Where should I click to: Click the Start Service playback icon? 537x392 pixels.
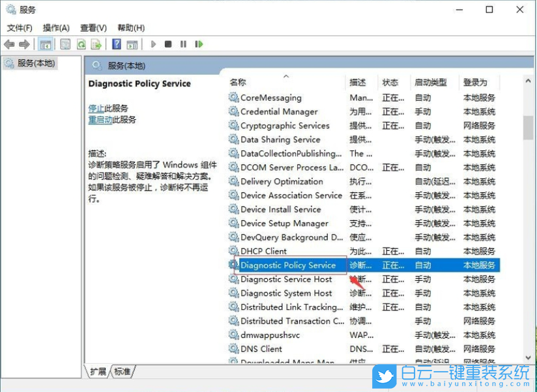pos(152,44)
